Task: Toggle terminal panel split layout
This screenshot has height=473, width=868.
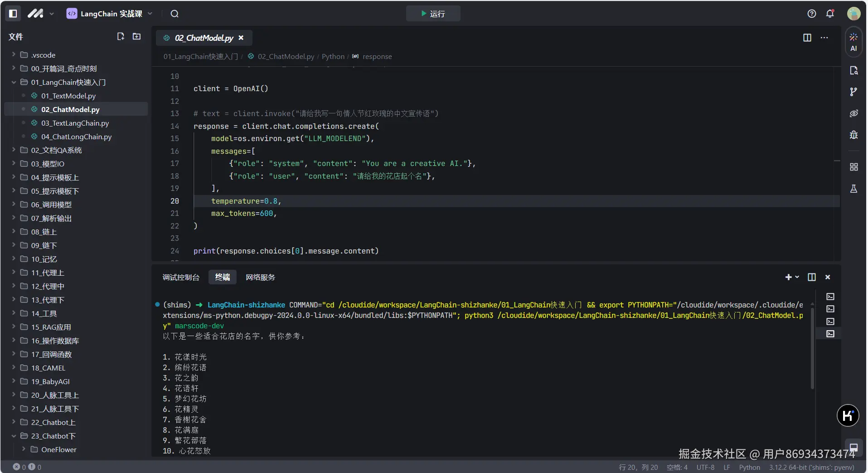Action: coord(812,277)
